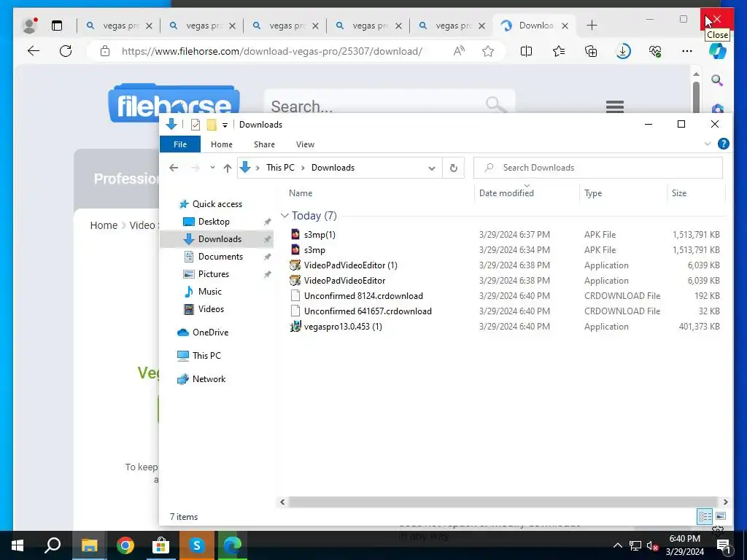Open OneDrive in navigation pane

point(210,332)
